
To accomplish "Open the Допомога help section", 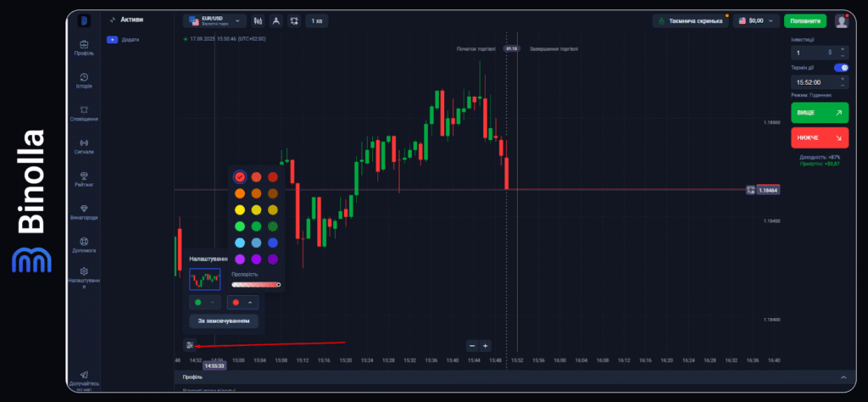I will point(84,245).
